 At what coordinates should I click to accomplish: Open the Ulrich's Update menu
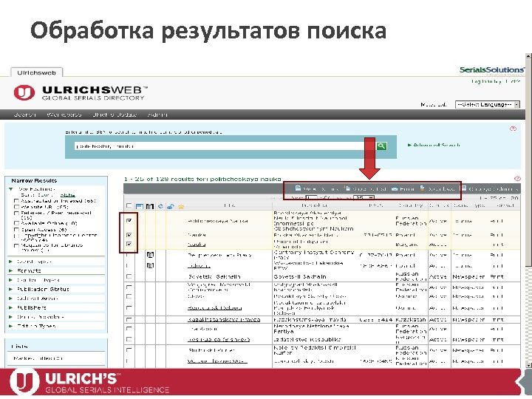tap(115, 115)
